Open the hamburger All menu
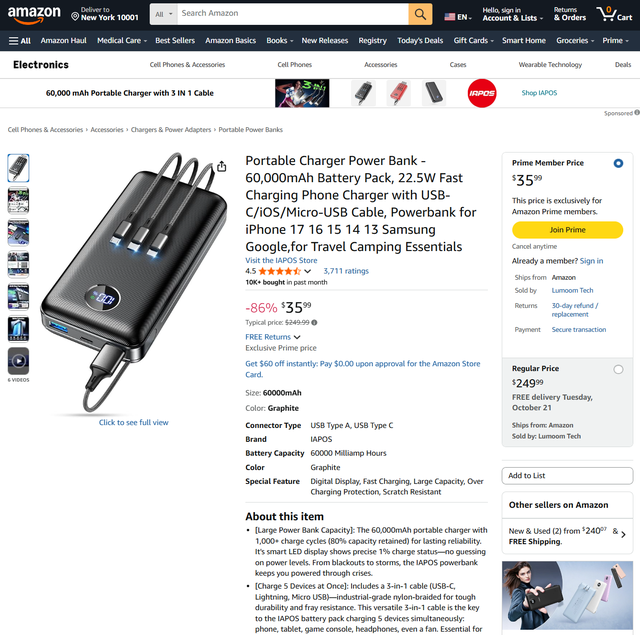Screen dimensions: 640x635 [x=20, y=41]
